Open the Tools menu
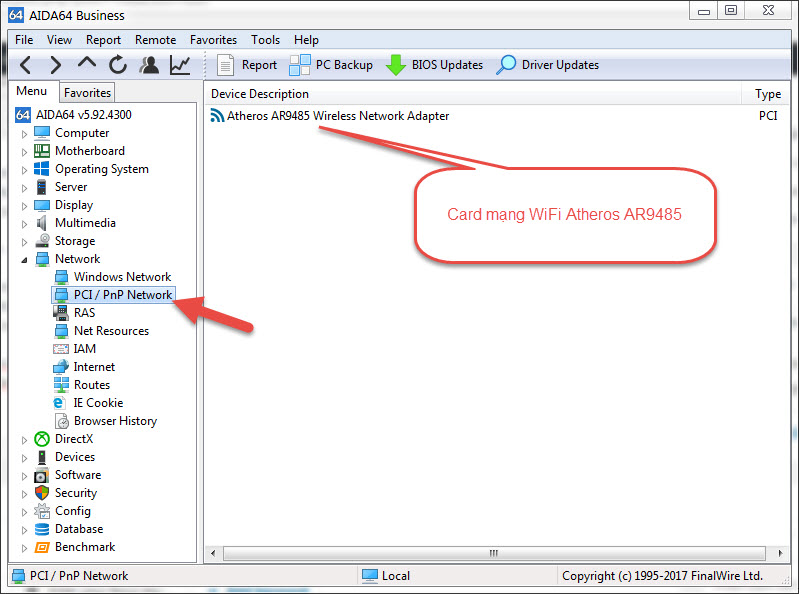 click(265, 40)
